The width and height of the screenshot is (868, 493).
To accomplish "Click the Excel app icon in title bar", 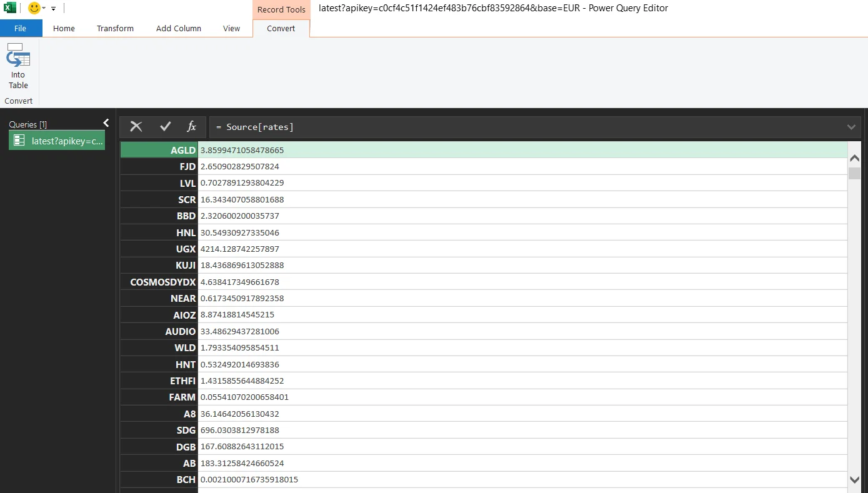I will tap(10, 8).
